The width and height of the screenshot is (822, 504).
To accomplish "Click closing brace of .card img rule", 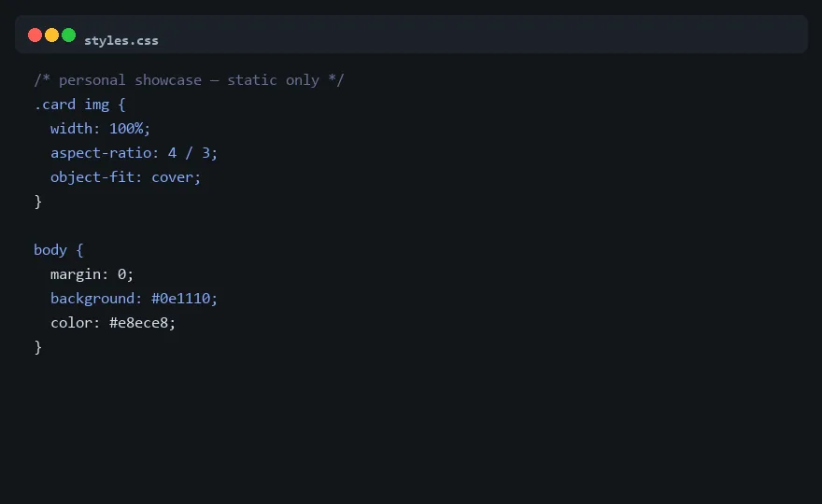I will tap(37, 202).
